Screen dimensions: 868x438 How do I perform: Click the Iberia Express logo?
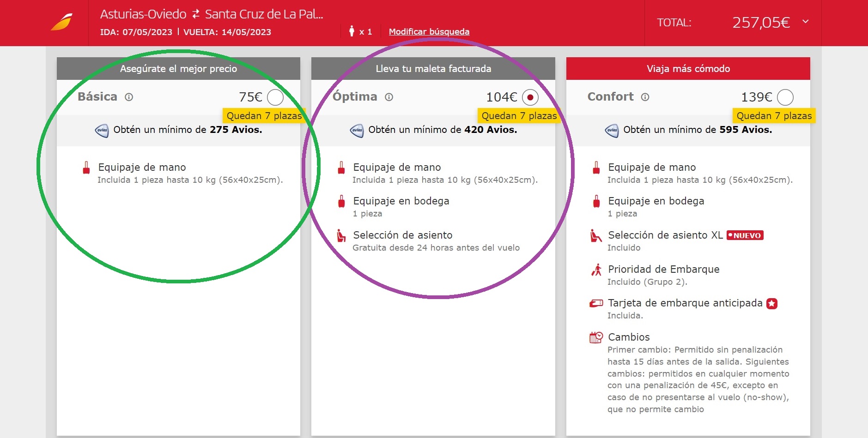(62, 23)
